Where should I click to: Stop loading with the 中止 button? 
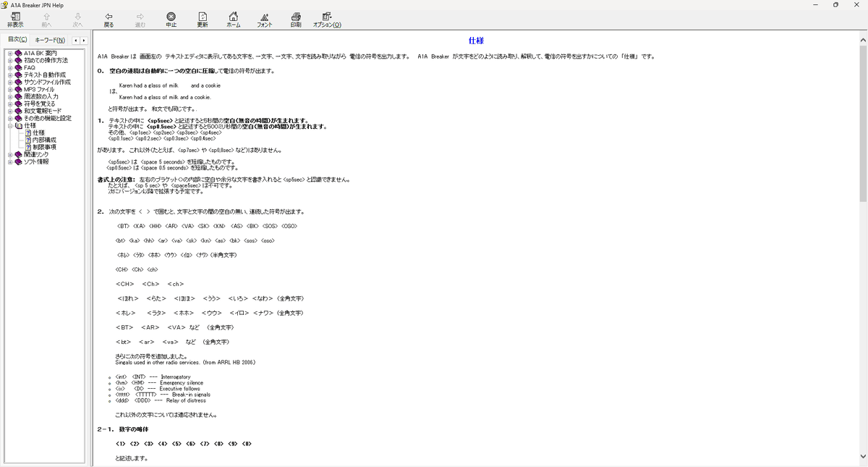(171, 20)
